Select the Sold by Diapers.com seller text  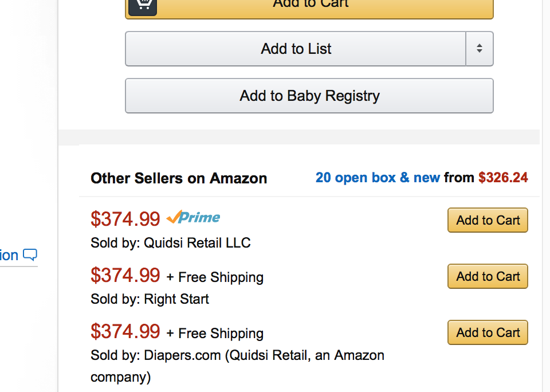point(237,366)
